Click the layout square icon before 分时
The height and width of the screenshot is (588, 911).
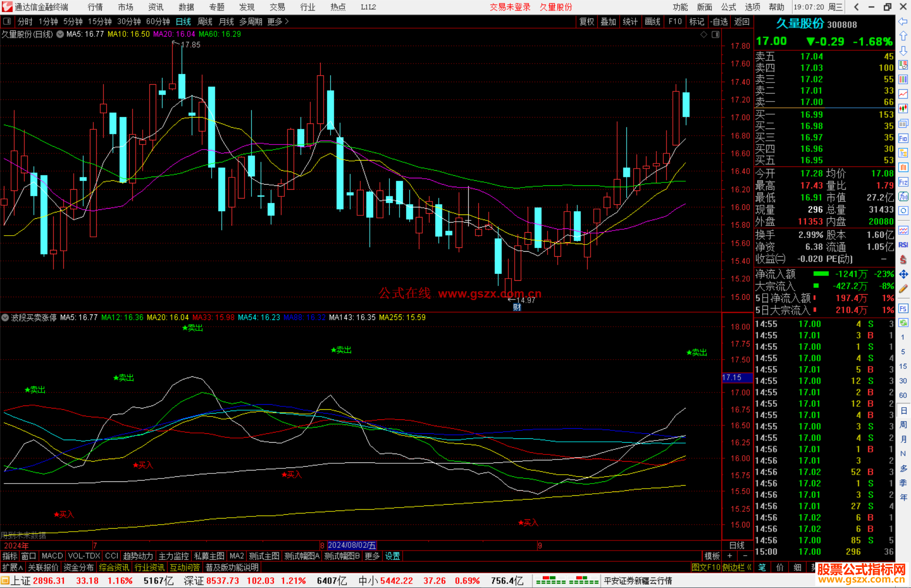click(7, 21)
